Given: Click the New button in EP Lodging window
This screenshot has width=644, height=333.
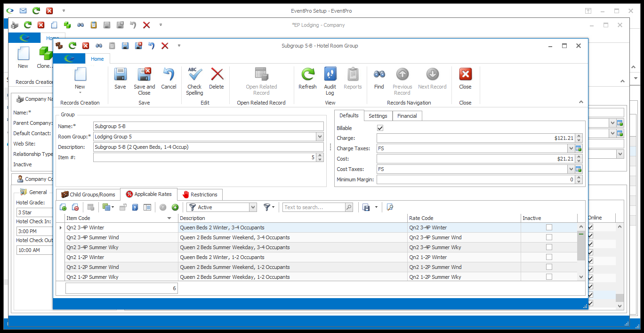Looking at the screenshot, I should pyautogui.click(x=23, y=58).
